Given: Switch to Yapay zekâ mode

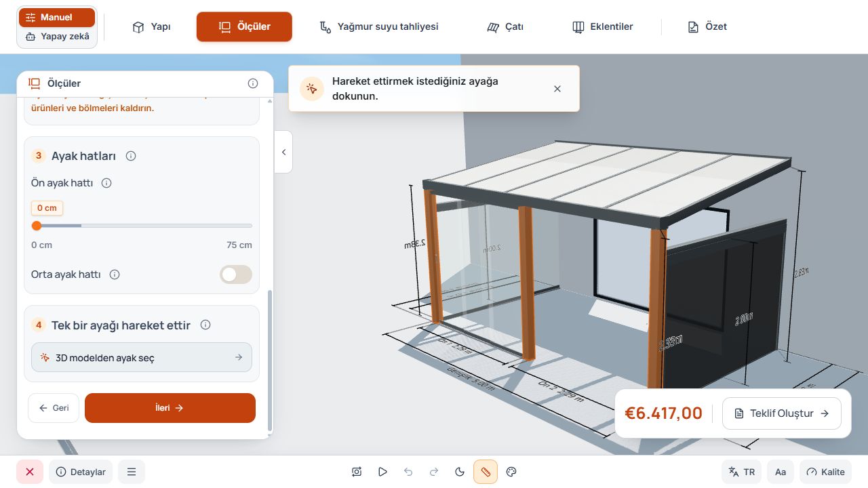Looking at the screenshot, I should pos(57,37).
